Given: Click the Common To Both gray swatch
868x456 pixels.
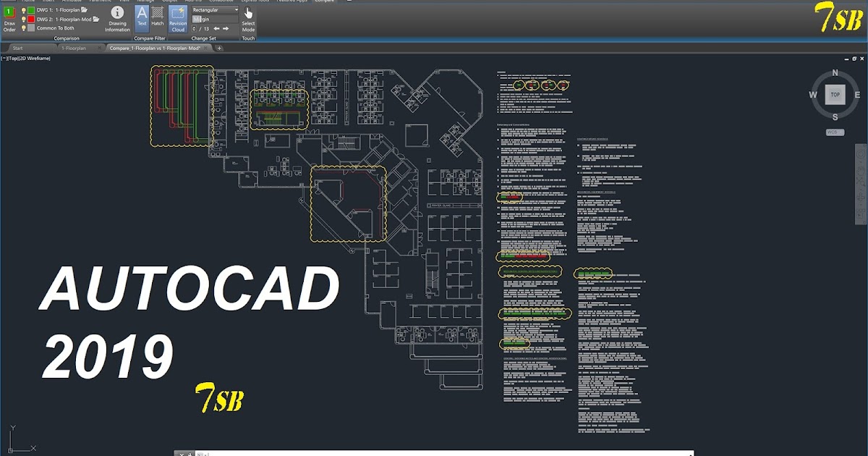Looking at the screenshot, I should point(31,28).
